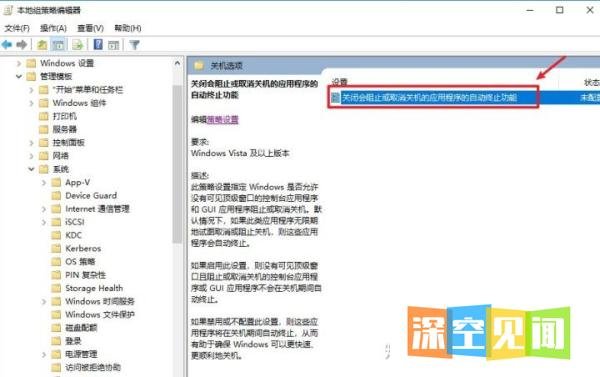The width and height of the screenshot is (600, 377).
Task: Click the Storage Health folder icon
Action: (56, 288)
